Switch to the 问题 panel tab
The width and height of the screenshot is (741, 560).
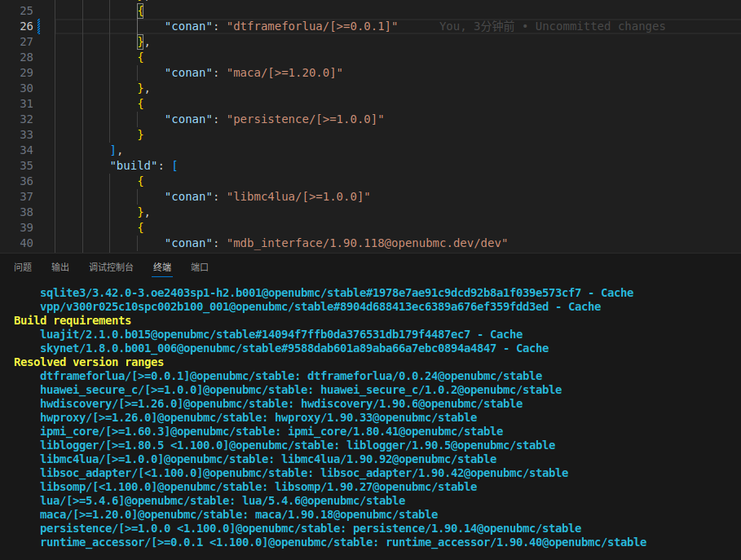click(x=23, y=267)
